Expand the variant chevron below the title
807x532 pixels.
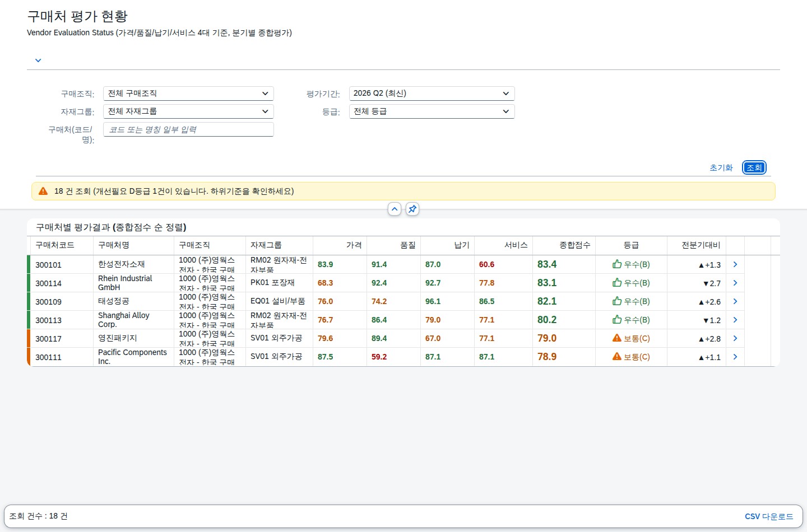pos(38,60)
